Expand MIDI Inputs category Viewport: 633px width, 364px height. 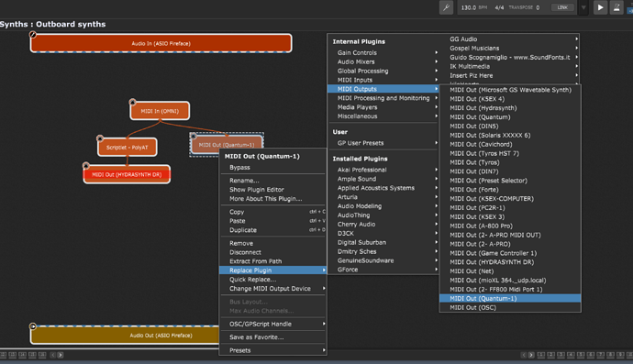[x=383, y=80]
